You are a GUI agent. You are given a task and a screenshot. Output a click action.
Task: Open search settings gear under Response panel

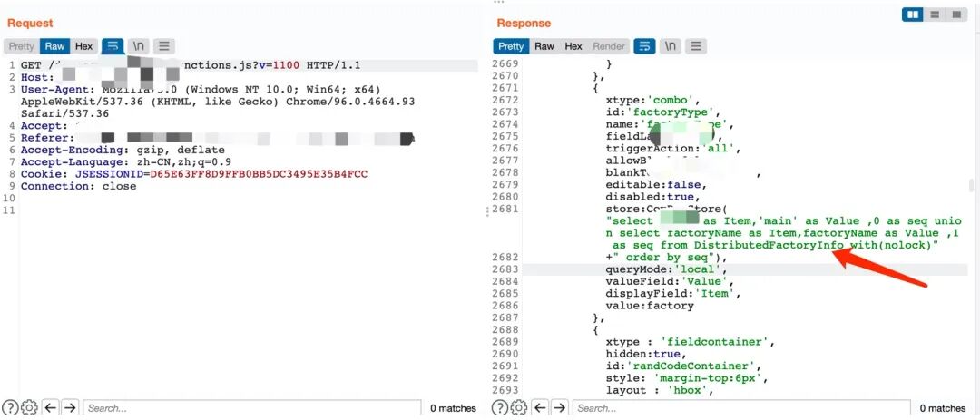click(x=519, y=408)
